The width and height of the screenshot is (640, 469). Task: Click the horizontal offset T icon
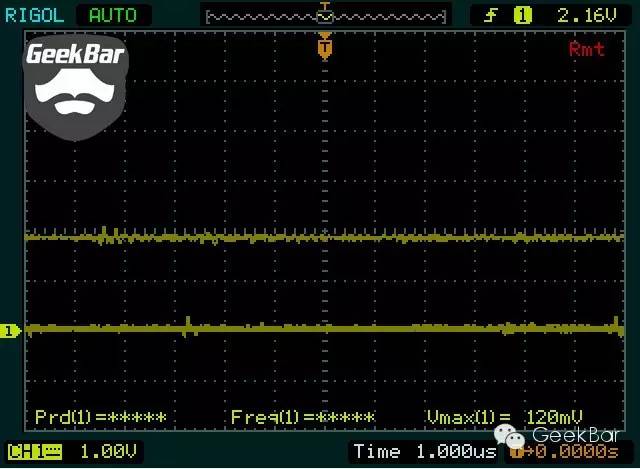click(x=517, y=453)
